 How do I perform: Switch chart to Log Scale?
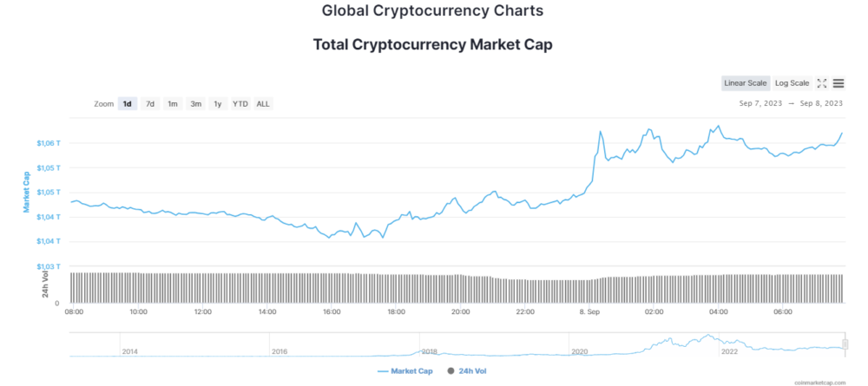792,83
